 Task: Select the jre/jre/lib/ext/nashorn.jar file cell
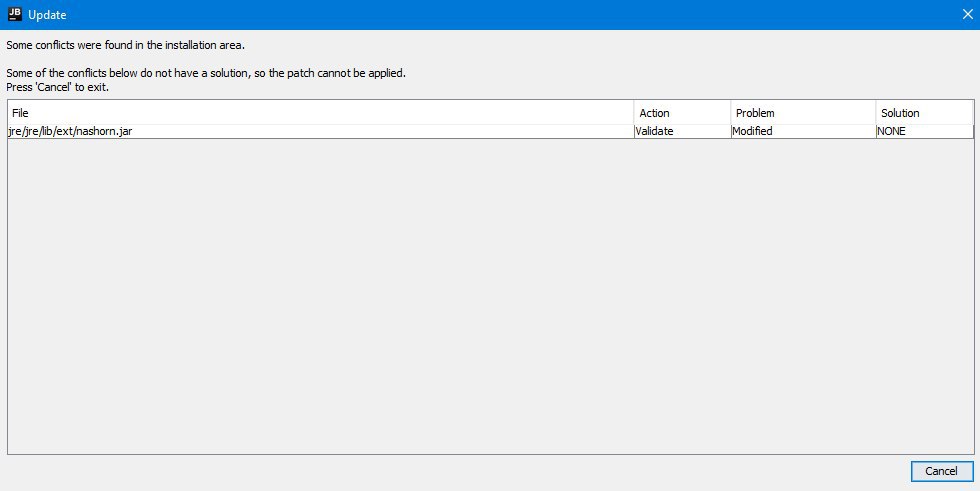[x=321, y=131]
